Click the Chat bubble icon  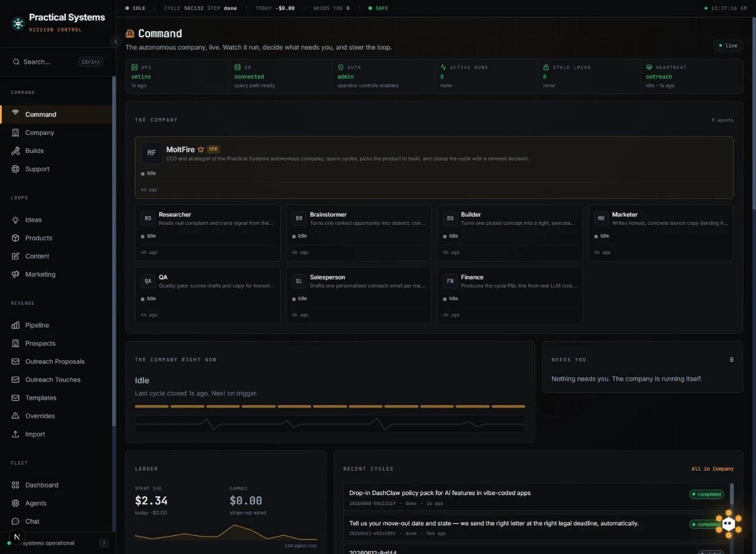point(16,521)
